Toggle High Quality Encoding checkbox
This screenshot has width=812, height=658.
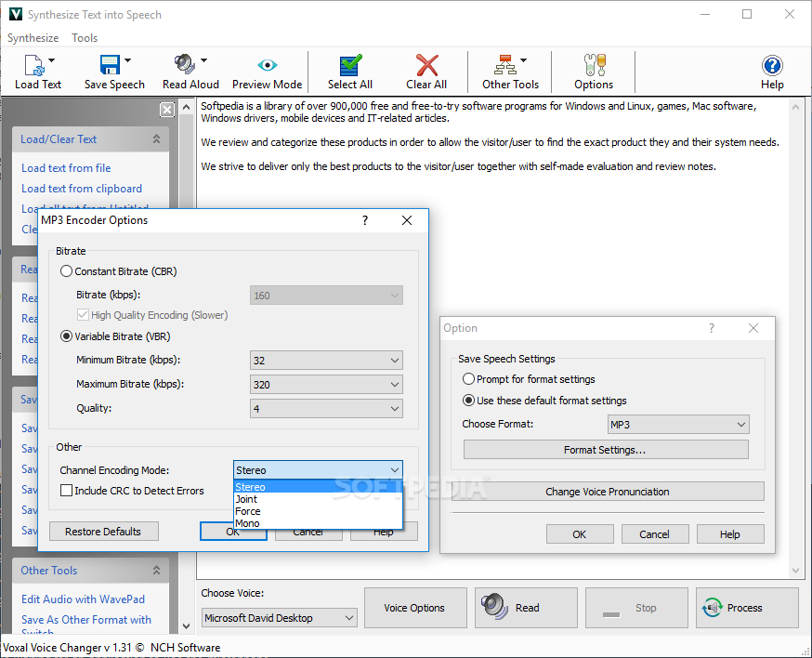click(x=83, y=314)
